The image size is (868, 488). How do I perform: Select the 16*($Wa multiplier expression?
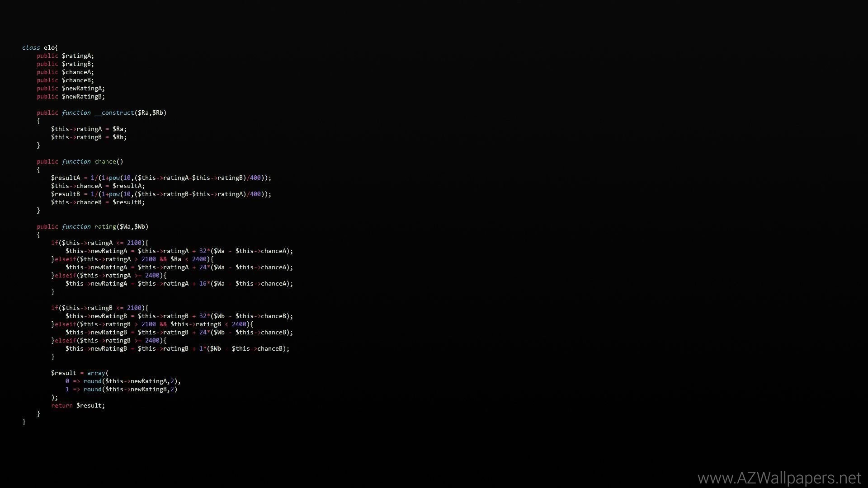point(212,283)
